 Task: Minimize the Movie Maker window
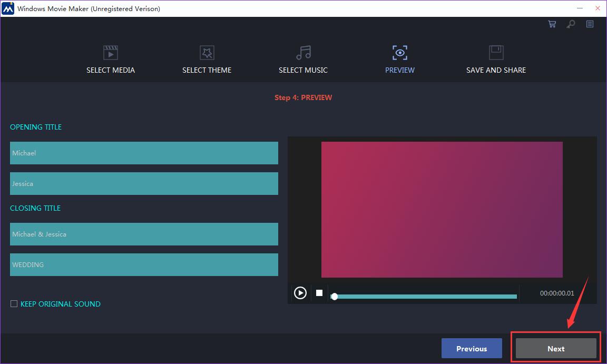(x=580, y=8)
